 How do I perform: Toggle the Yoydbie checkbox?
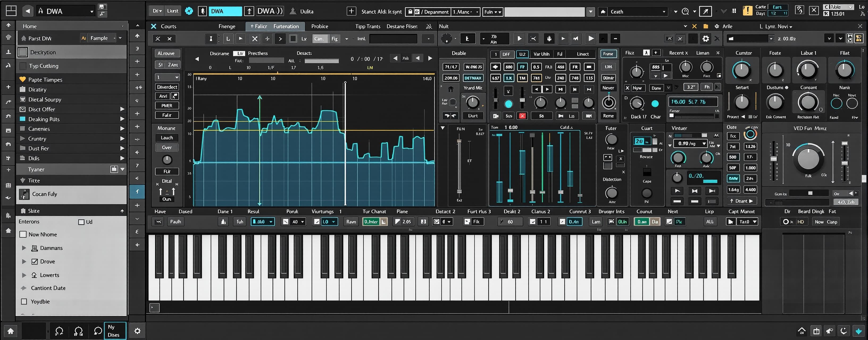coord(24,302)
